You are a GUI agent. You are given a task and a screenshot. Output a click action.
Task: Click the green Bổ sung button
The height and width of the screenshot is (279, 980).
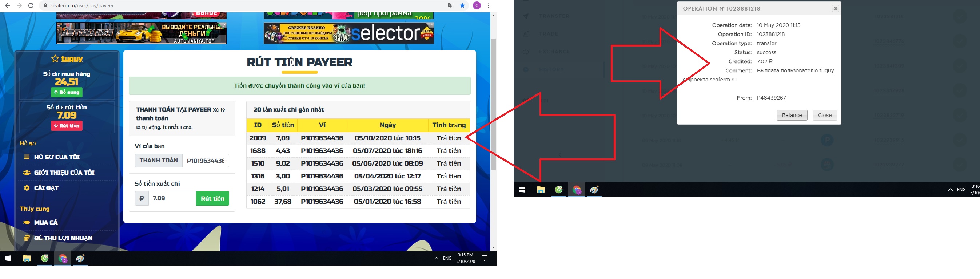tap(67, 92)
